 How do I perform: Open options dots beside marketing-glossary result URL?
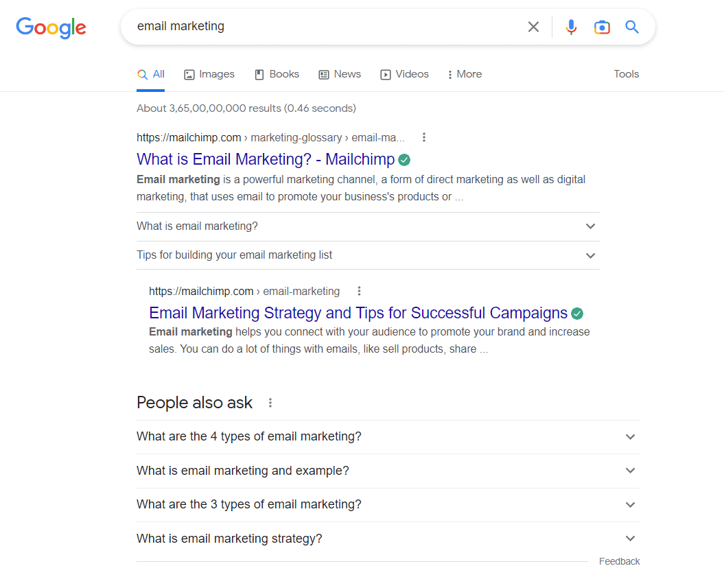pyautogui.click(x=424, y=137)
